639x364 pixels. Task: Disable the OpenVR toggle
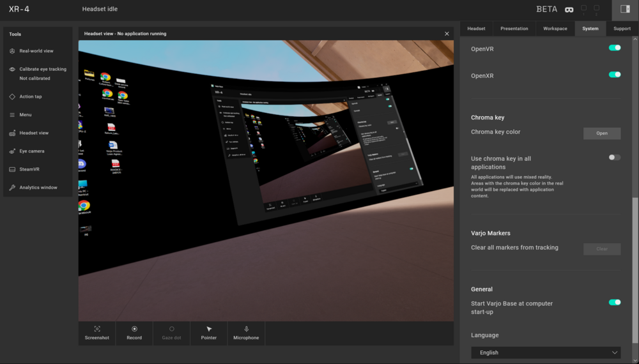[614, 48]
